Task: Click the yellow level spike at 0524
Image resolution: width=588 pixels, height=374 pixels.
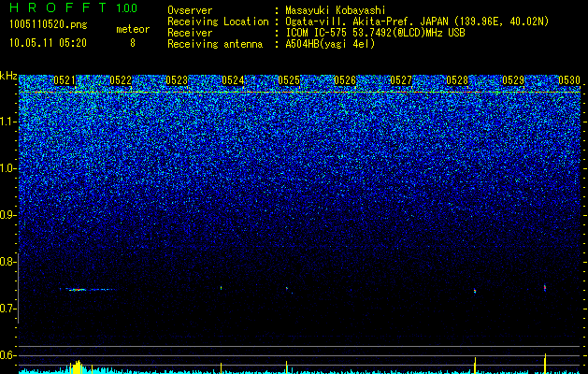Action: click(x=222, y=368)
